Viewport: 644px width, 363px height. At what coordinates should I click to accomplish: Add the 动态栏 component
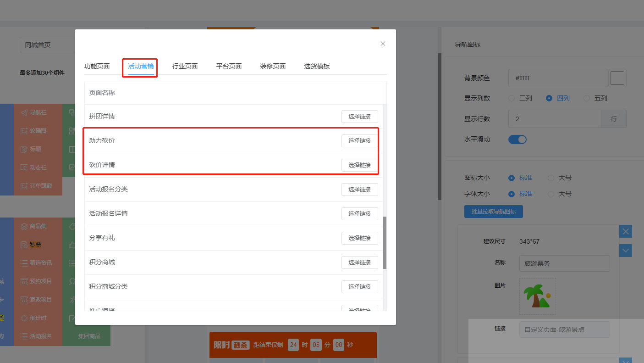(38, 168)
